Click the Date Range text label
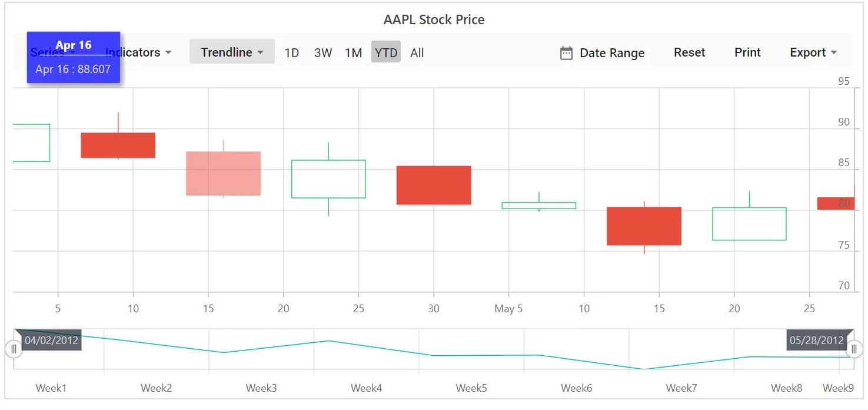 (x=612, y=53)
